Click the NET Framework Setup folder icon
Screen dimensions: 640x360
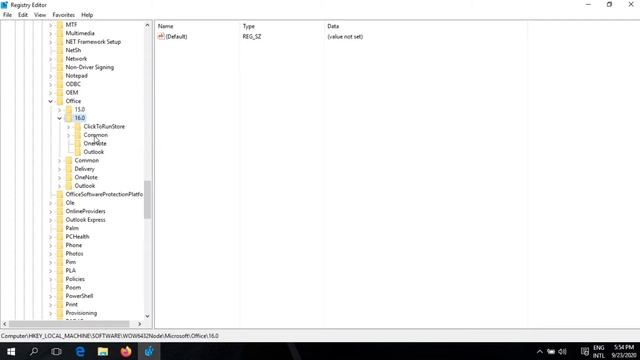[x=60, y=42]
